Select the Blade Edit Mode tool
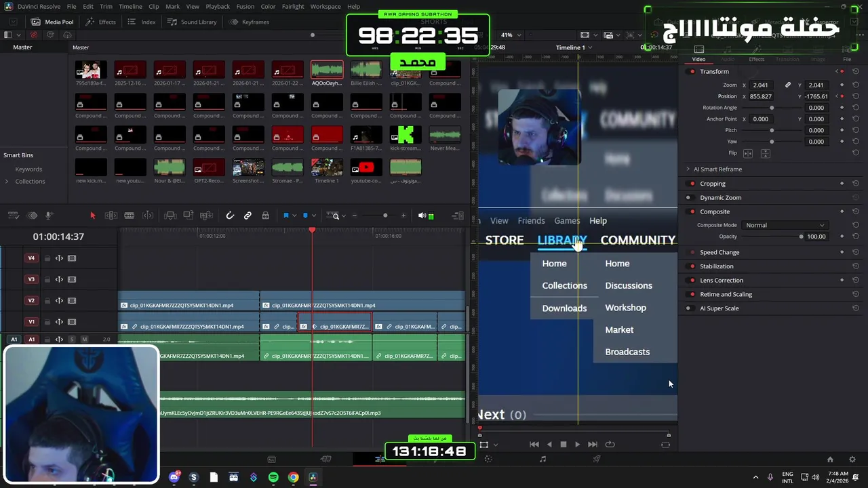This screenshot has height=488, width=868. point(129,216)
